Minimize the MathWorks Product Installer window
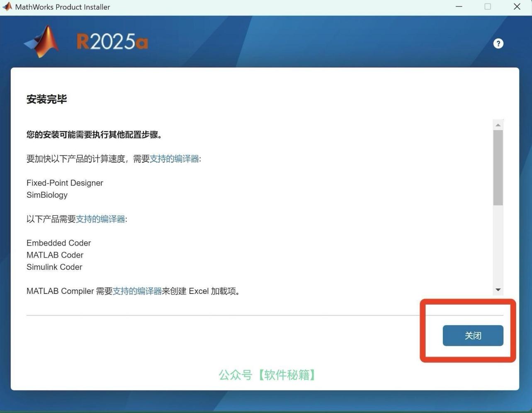 [x=459, y=7]
